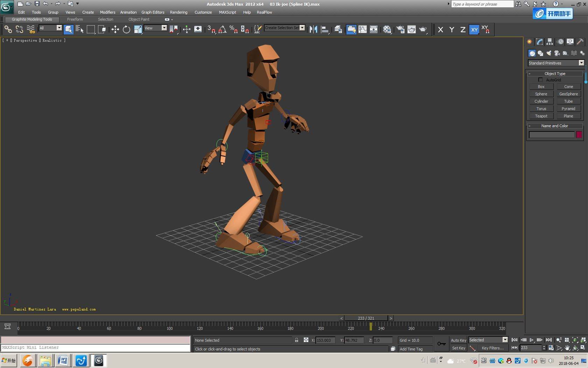The height and width of the screenshot is (368, 588).
Task: Open the Curve Editor from toolbar
Action: pyautogui.click(x=363, y=29)
